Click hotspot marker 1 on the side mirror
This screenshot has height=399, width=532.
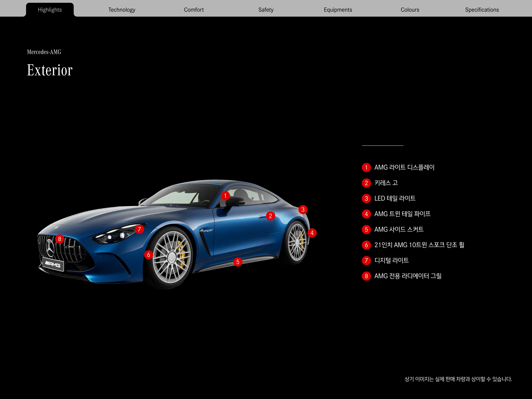click(x=225, y=196)
